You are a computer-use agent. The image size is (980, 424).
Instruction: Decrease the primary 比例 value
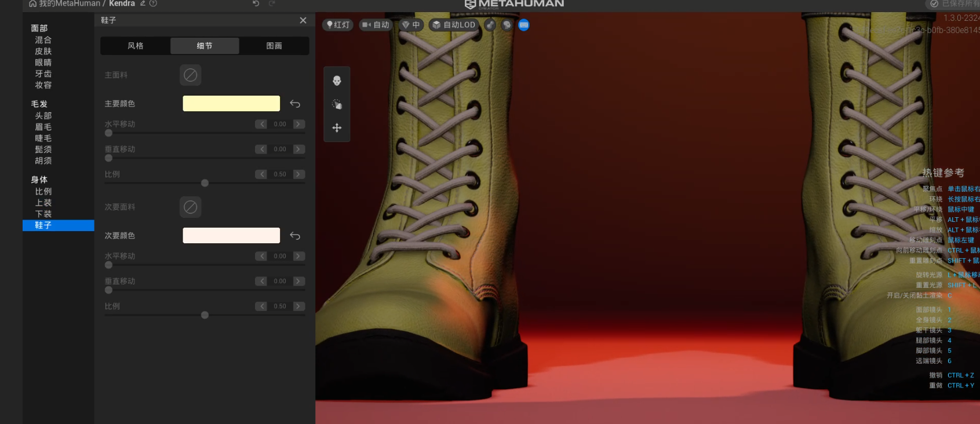pos(261,174)
